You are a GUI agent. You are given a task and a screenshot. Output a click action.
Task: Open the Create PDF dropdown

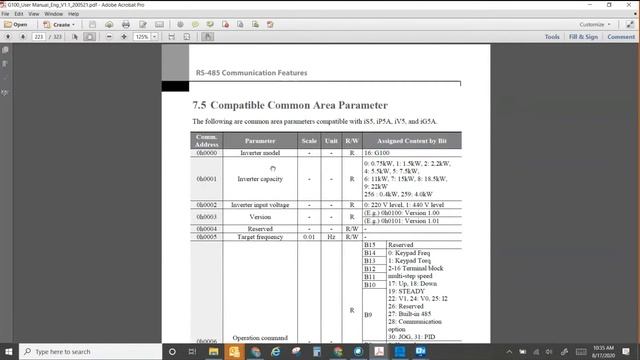[x=59, y=24]
